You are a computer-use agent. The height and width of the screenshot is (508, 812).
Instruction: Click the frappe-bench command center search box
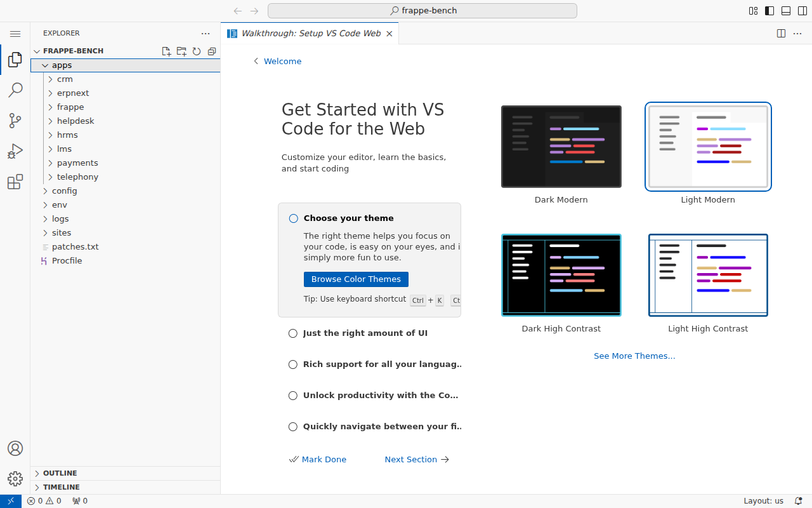[x=422, y=11]
